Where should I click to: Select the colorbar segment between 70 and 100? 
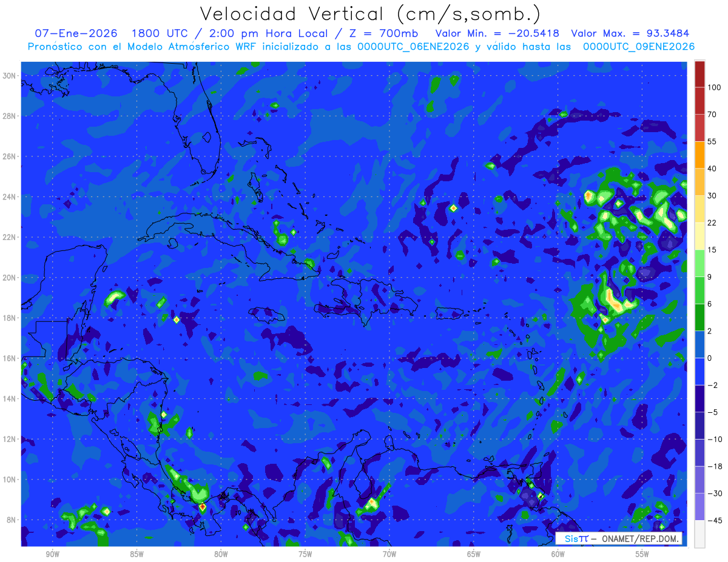pos(699,101)
